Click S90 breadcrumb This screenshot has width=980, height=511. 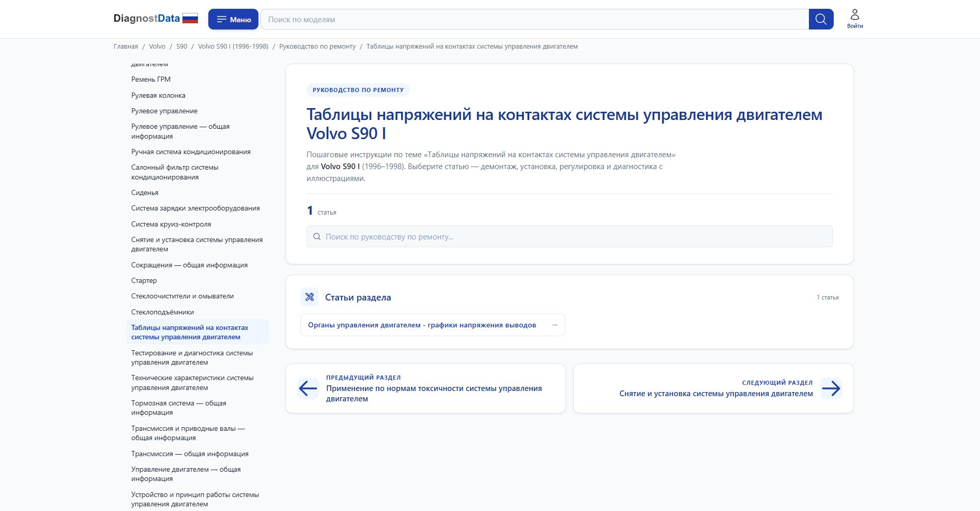[181, 47]
